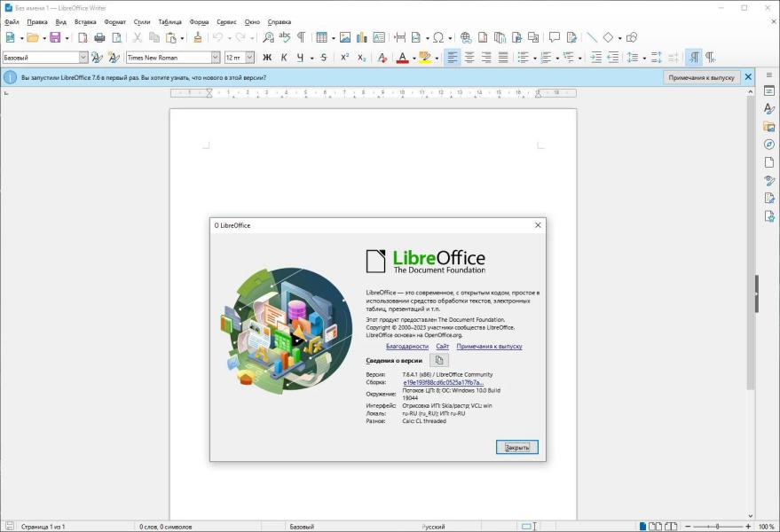Viewport: 780px width, 532px height.
Task: Open Сайт link in dialog
Action: (x=442, y=346)
